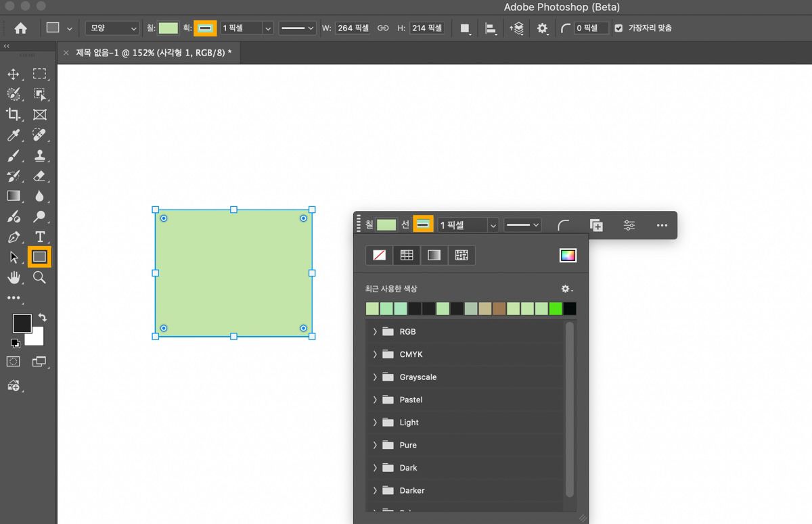
Task: Click the corner radius 0 픽셀 field
Action: pos(591,28)
